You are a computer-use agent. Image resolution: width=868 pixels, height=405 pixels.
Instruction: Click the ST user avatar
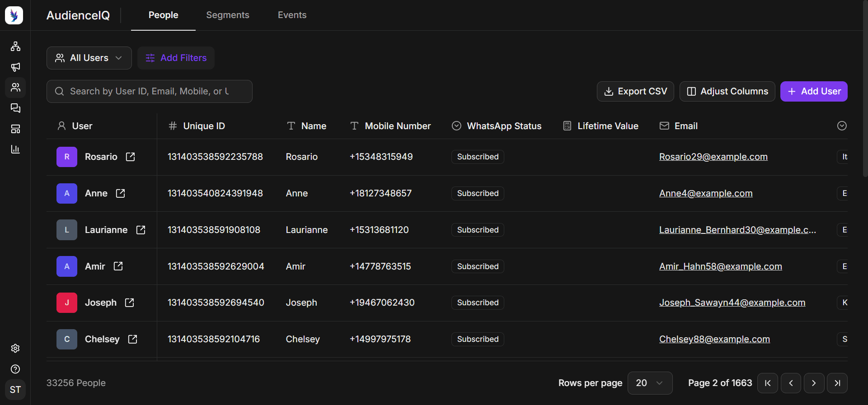point(15,390)
